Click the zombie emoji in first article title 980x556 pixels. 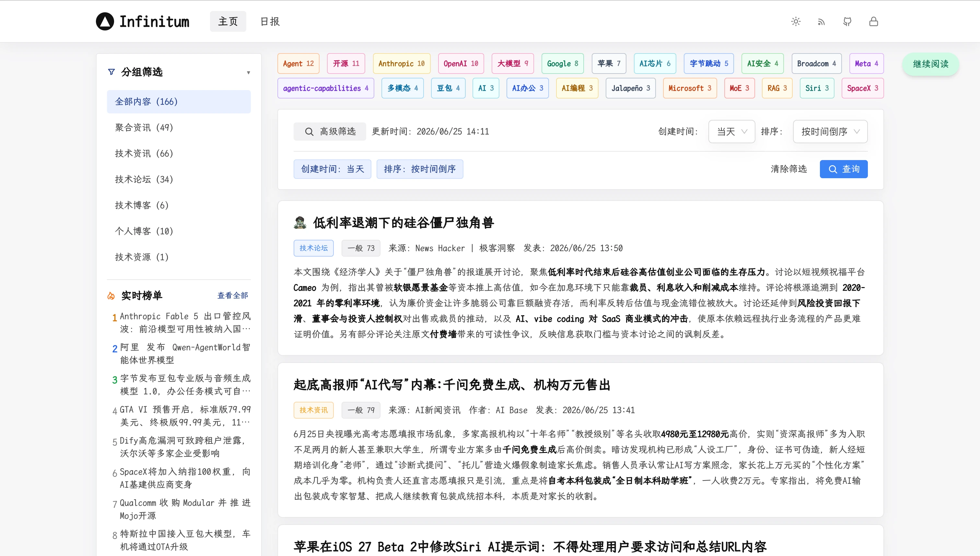click(300, 223)
